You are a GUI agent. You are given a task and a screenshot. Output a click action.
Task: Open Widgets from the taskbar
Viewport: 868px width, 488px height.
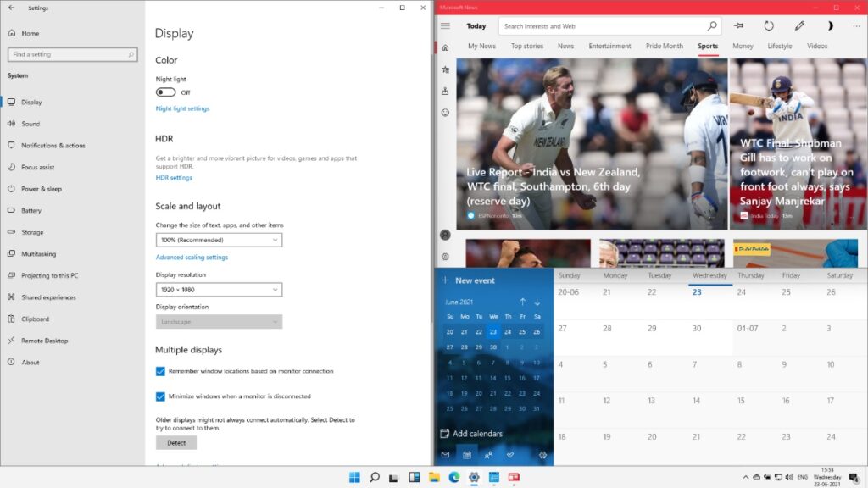coord(414,477)
